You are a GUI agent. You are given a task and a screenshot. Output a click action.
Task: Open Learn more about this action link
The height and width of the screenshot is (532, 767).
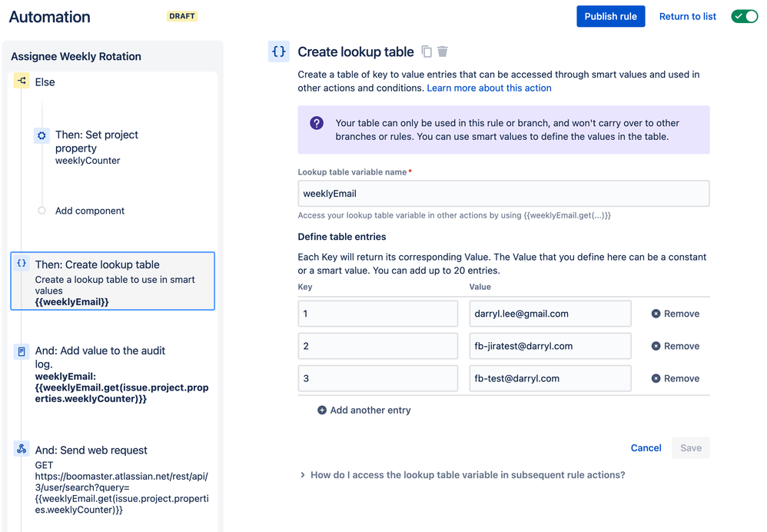tap(489, 88)
